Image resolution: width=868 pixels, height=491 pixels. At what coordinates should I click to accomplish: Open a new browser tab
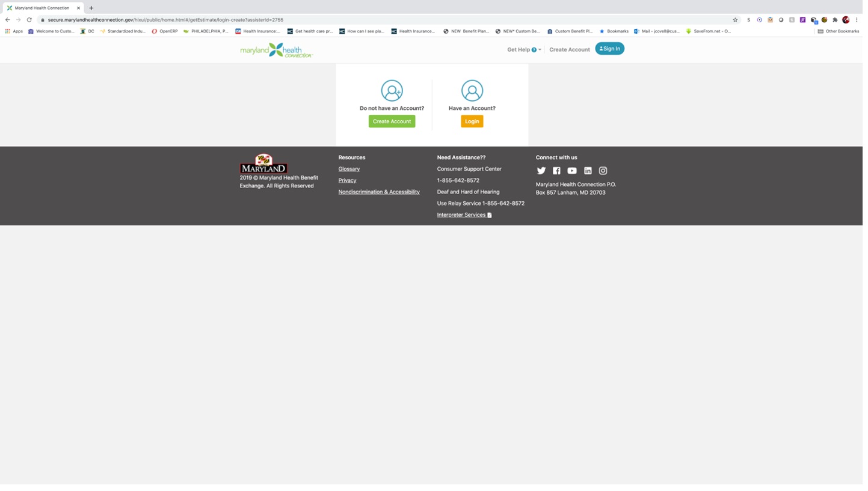click(91, 8)
